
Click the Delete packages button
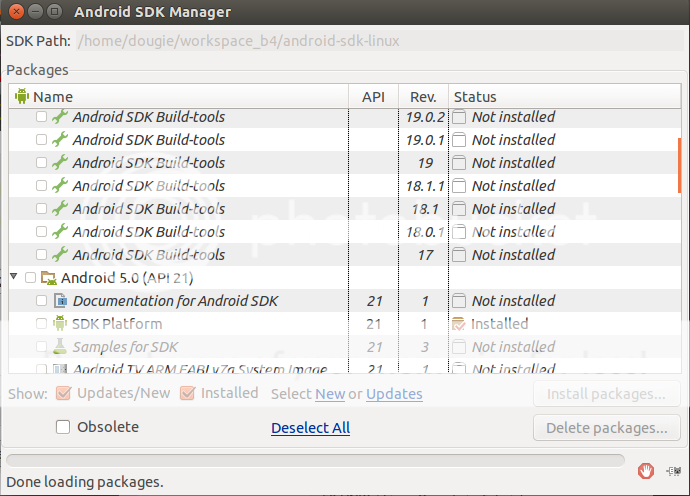(x=607, y=428)
